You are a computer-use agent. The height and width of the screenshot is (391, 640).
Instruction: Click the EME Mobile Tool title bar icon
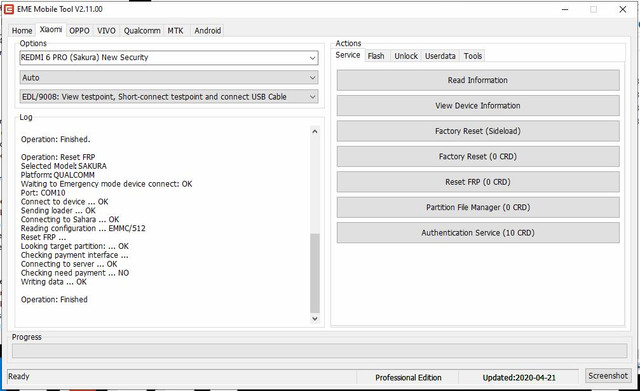point(9,9)
